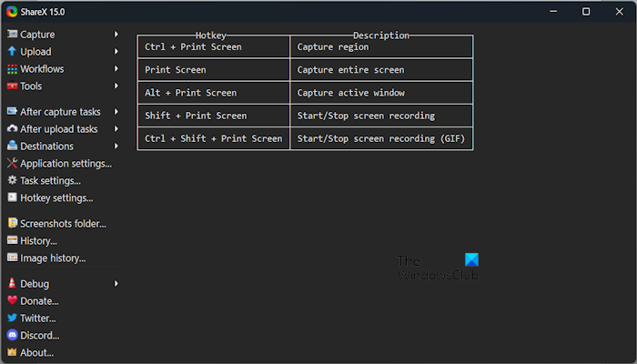The width and height of the screenshot is (637, 364).
Task: Click the History menu entry
Action: pos(38,241)
